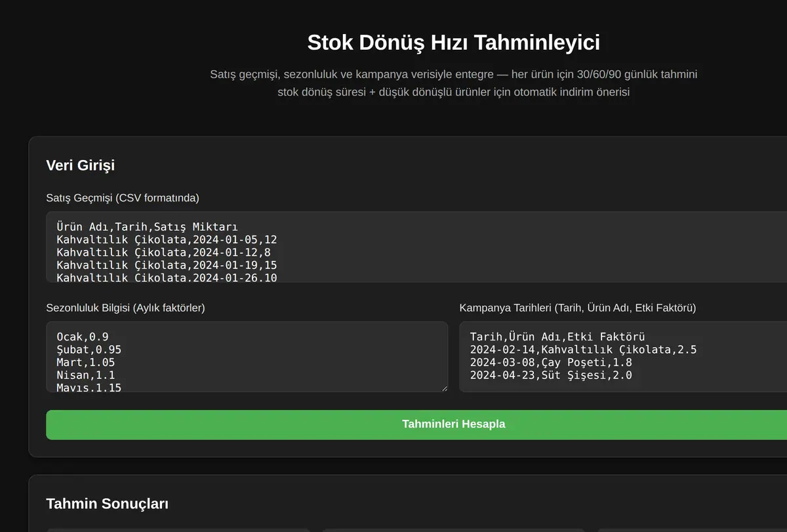Viewport: 787px width, 532px height.
Task: Click the Satış Geçmişi (CSV formatında) label
Action: point(123,197)
